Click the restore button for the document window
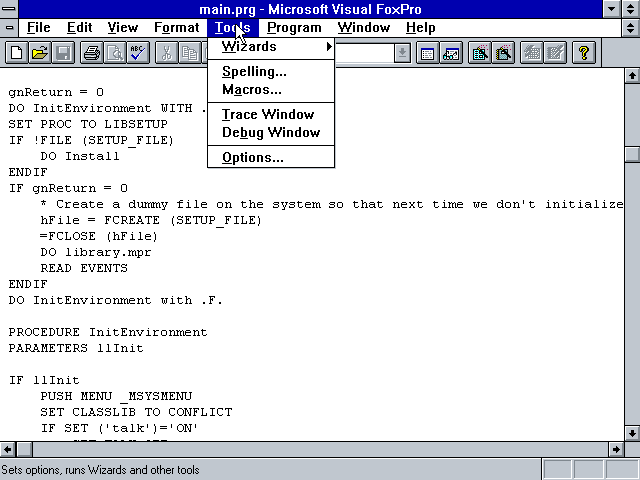 click(x=631, y=28)
